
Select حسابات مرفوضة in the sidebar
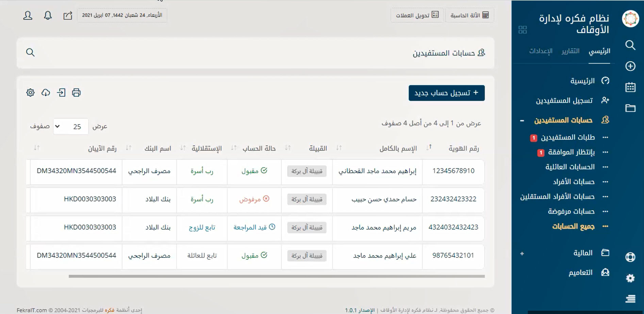(x=571, y=212)
